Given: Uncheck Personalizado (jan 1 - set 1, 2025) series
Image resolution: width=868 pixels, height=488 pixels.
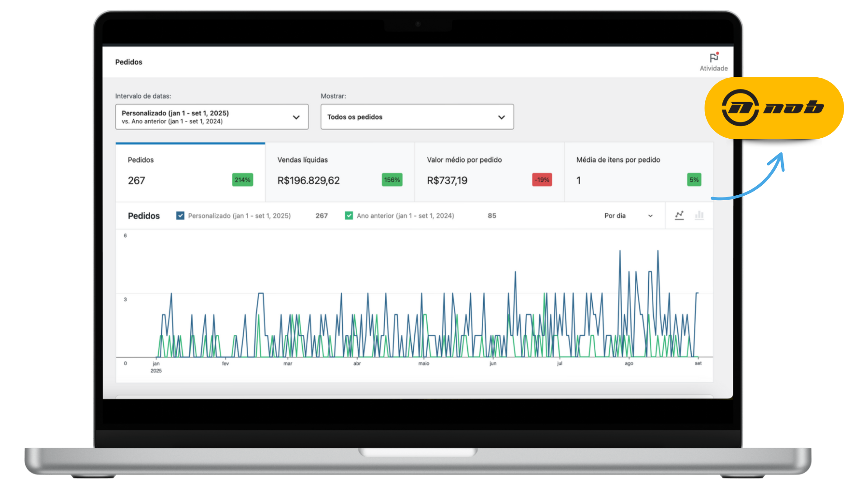Looking at the screenshot, I should pos(180,216).
